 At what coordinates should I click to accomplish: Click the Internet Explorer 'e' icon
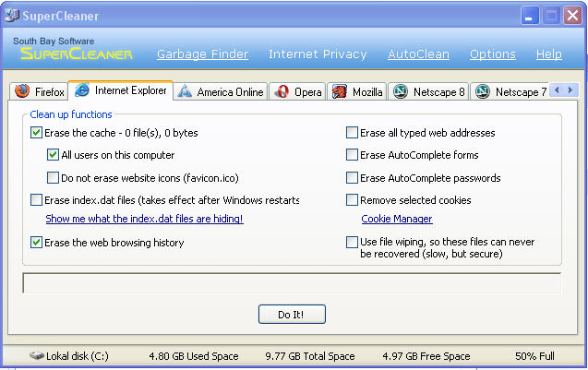pos(82,90)
